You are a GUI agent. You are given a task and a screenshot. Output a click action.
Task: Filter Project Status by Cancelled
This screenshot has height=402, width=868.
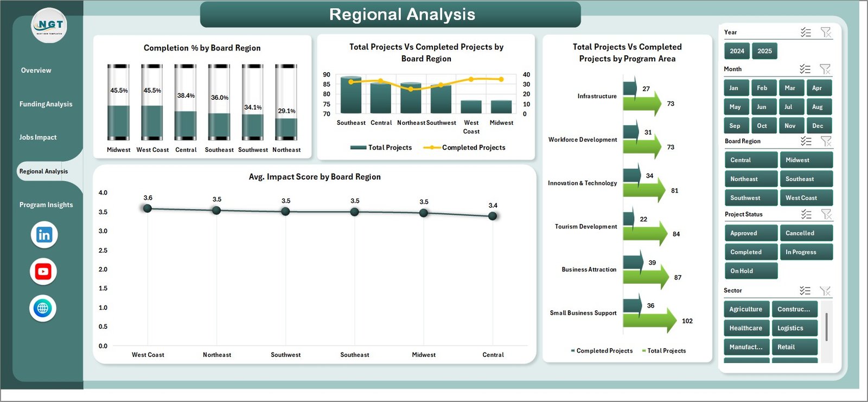point(807,233)
